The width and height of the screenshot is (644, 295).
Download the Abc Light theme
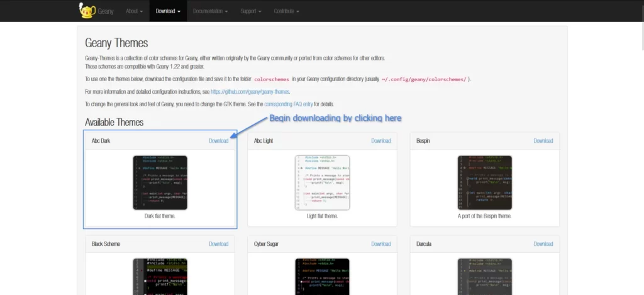click(380, 140)
